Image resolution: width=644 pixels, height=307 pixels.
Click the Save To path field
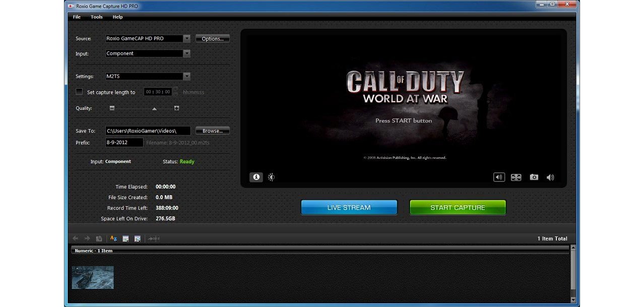coord(148,131)
